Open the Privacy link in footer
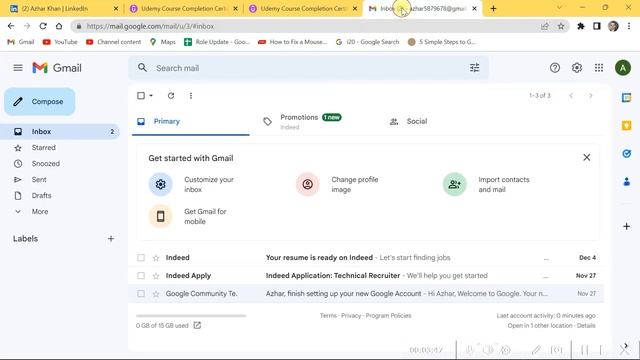Image resolution: width=640 pixels, height=360 pixels. coord(351,316)
